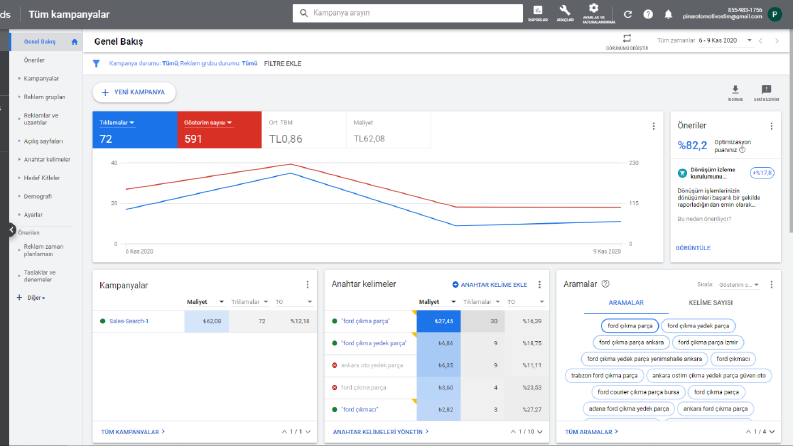Switch to the ARAMALAR tab
Image resolution: width=793 pixels, height=446 pixels.
click(626, 303)
